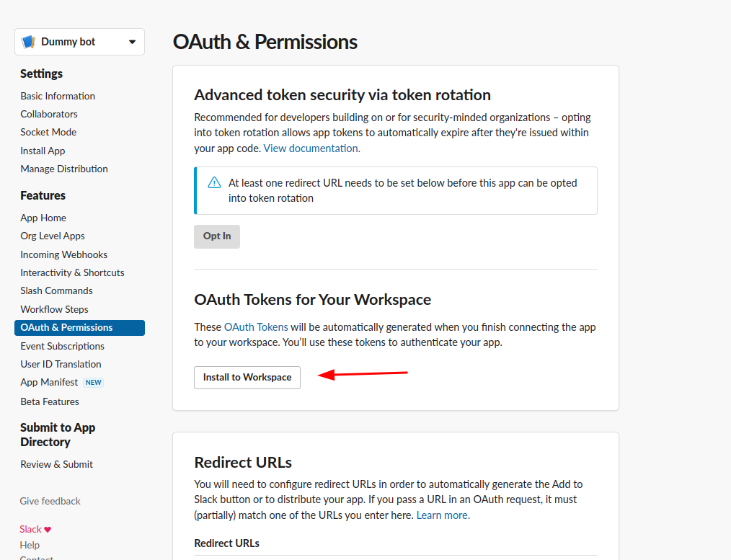Click the Learn more link
This screenshot has width=731, height=560.
(x=443, y=515)
